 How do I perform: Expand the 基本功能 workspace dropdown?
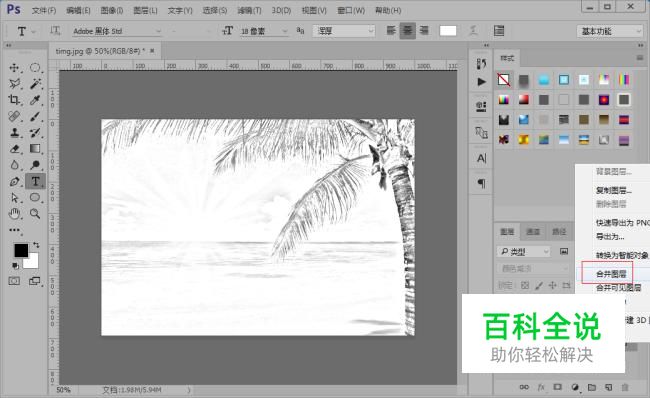609,31
